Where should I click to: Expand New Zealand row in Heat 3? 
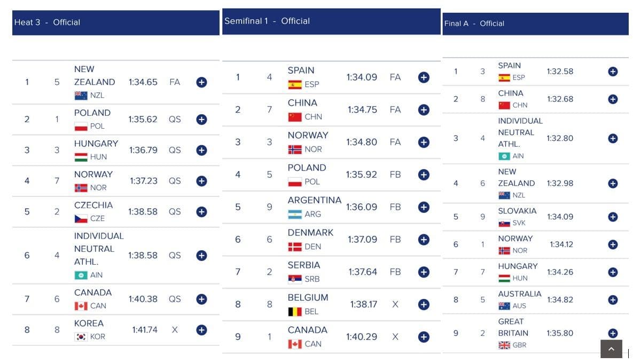coord(201,82)
